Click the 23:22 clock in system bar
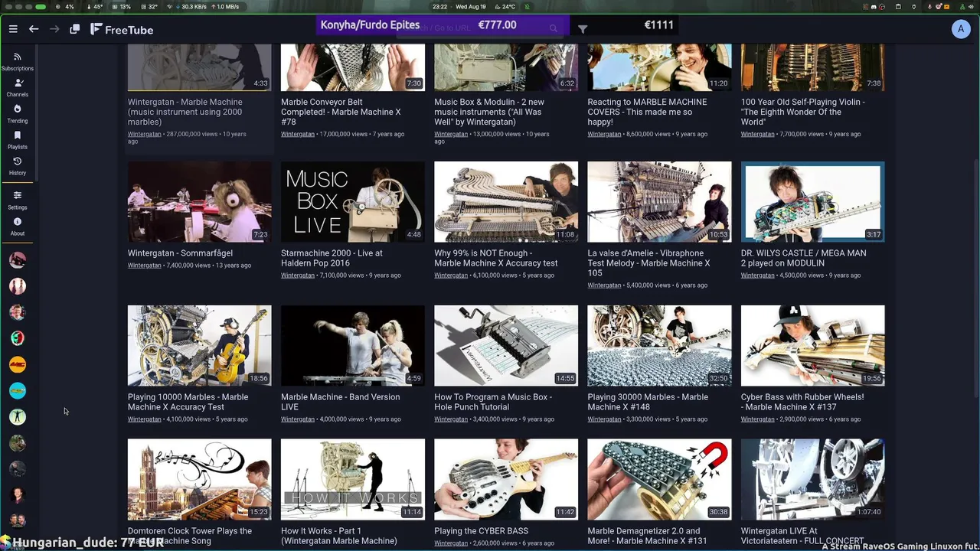Viewport: 980px width, 551px height. coord(439,7)
